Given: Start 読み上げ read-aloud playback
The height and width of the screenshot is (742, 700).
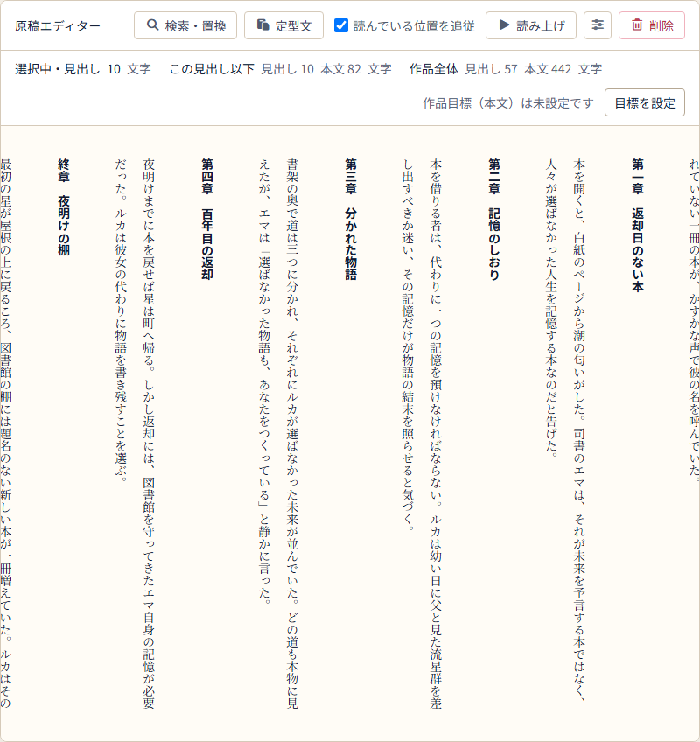Looking at the screenshot, I should click(531, 25).
